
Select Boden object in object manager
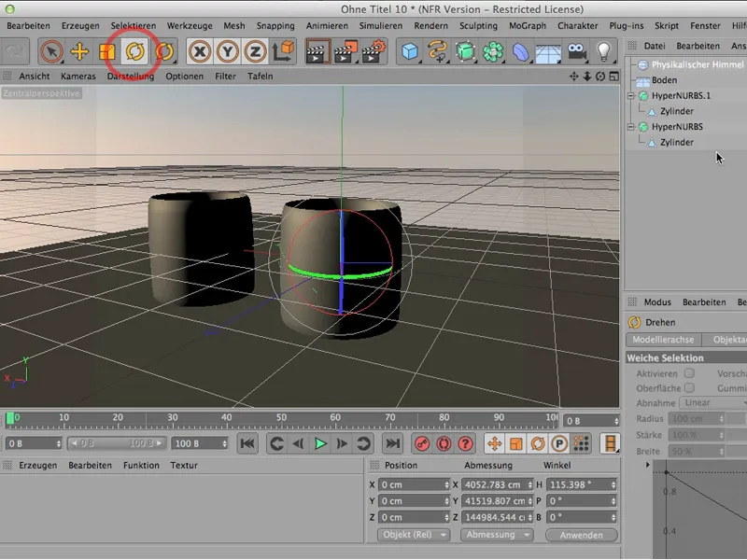click(665, 80)
